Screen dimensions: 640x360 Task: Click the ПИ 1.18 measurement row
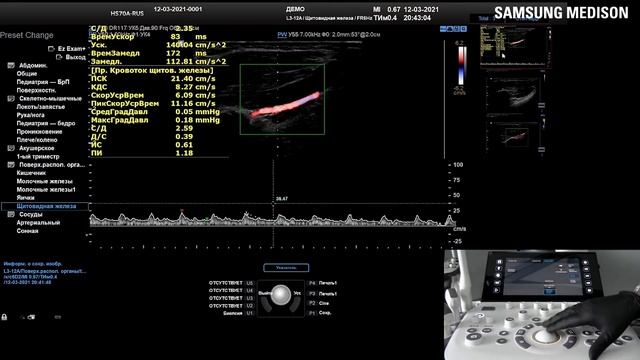click(142, 153)
